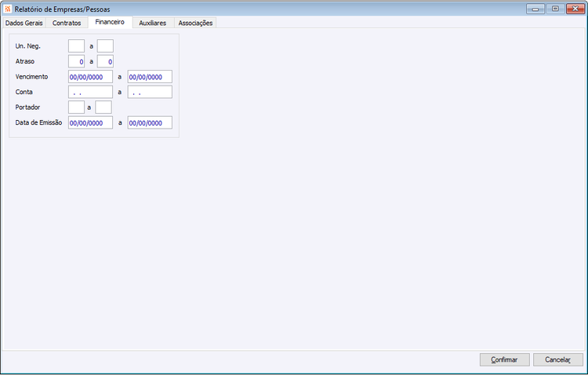Click the Atraso label text
Viewport: 588px width, 375px height.
tap(25, 61)
